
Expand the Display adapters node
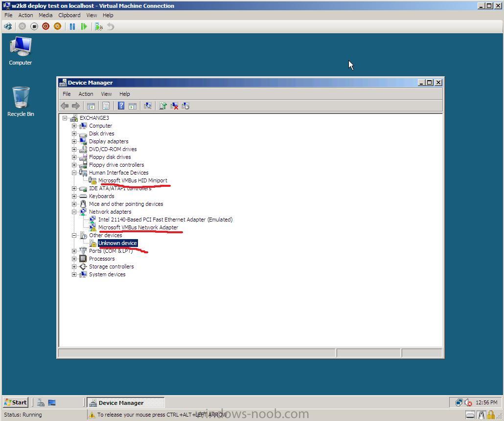pos(74,141)
